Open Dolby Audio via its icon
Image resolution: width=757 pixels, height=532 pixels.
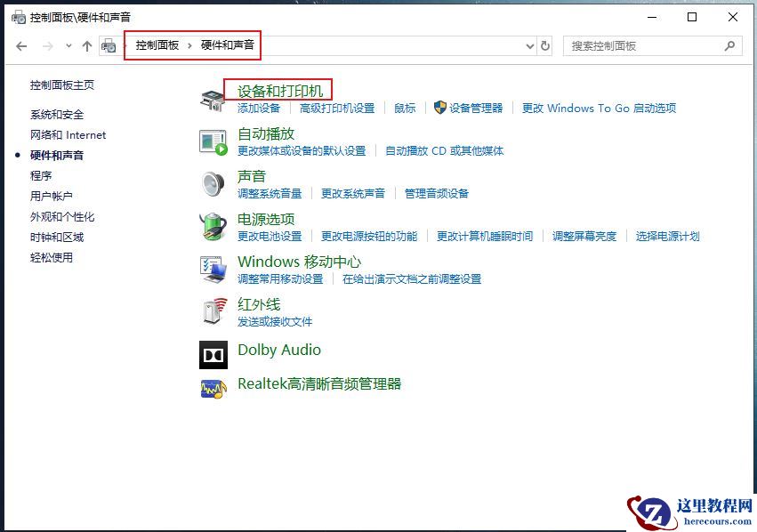coord(213,354)
